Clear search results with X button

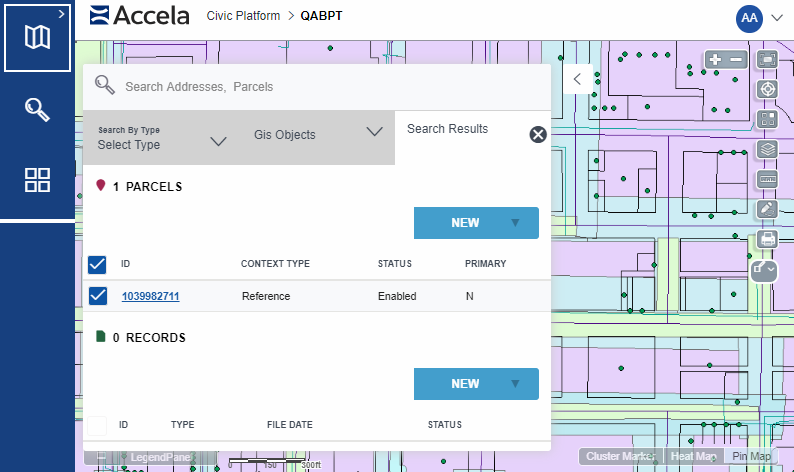(x=538, y=135)
